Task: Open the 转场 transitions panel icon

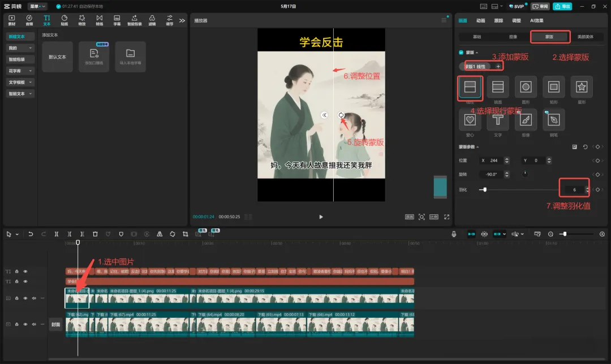Action: pos(100,20)
